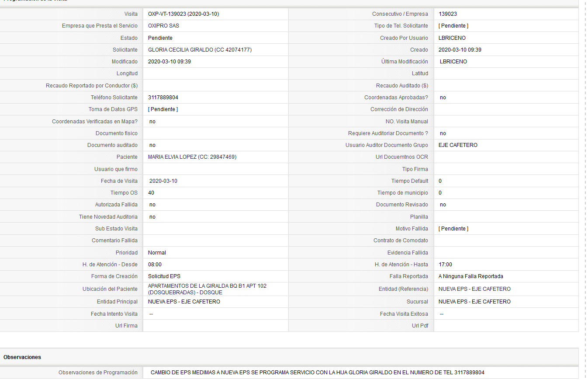This screenshot has width=588, height=380.
Task: Select Última Modificación value LBRICENO
Action: 453,62
